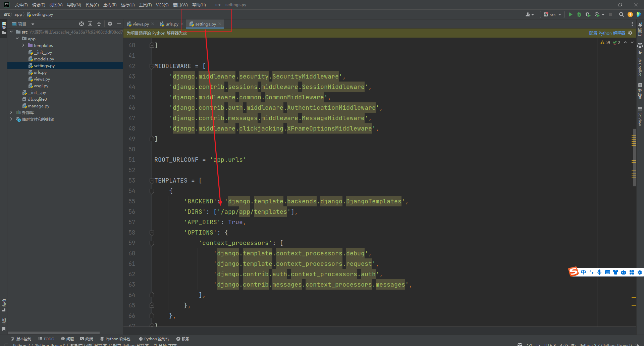Click collapse all icon in project panel
The width and height of the screenshot is (644, 346).
click(x=99, y=24)
